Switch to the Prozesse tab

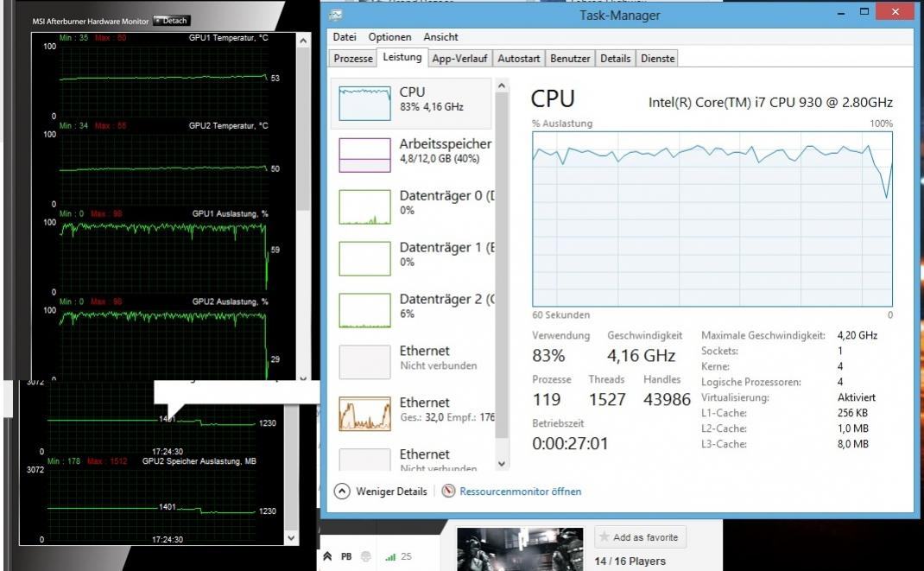pos(353,59)
